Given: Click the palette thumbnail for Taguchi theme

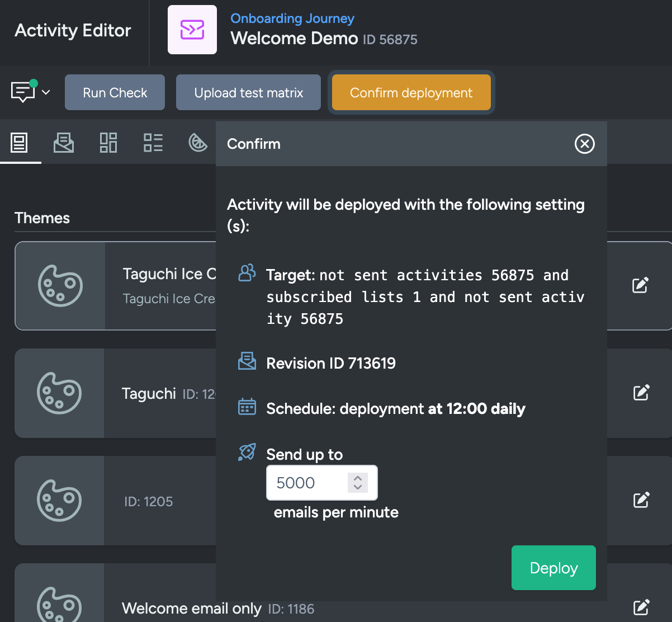Looking at the screenshot, I should point(59,393).
